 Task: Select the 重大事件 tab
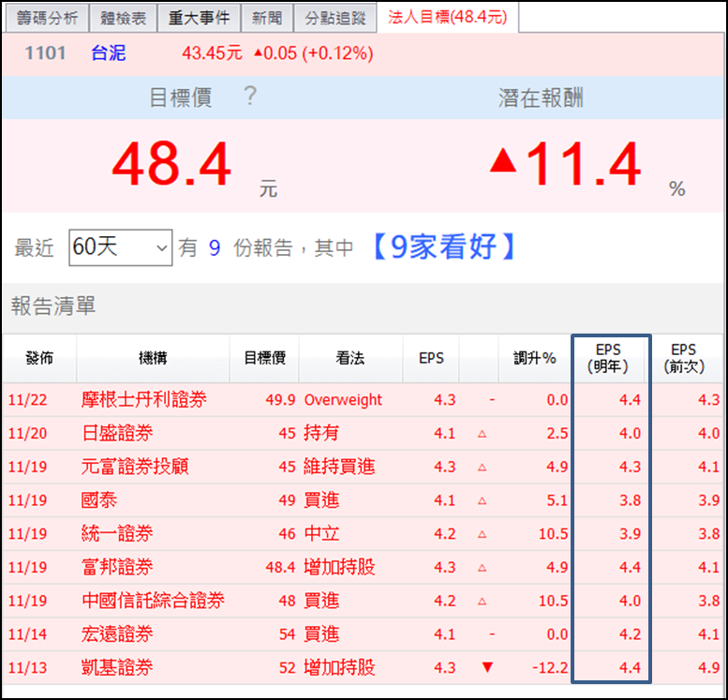[x=200, y=18]
